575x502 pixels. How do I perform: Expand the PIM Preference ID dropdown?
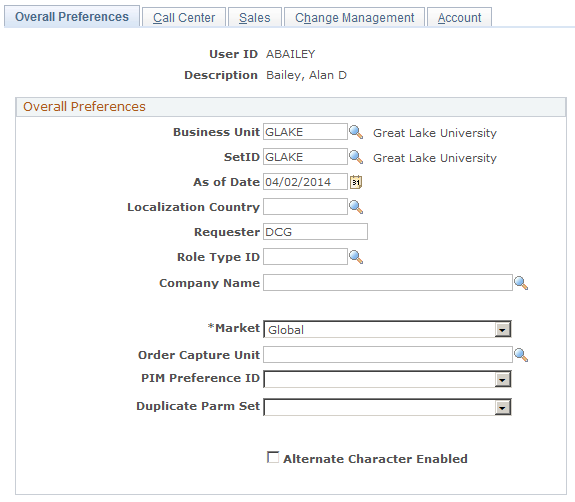point(502,380)
